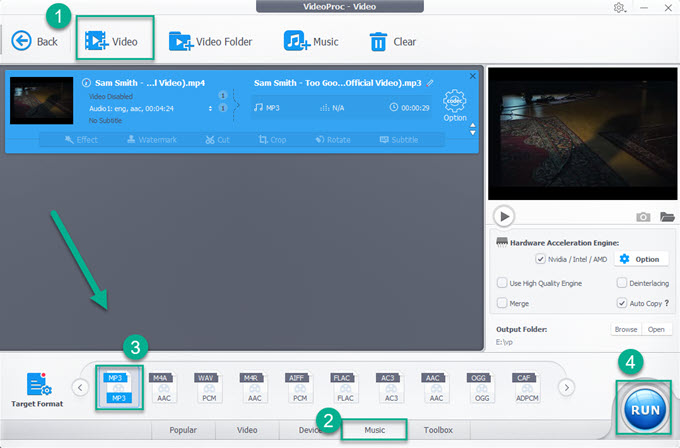Open VideoProc settings gear in title bar
The height and width of the screenshot is (448, 680).
coord(619,7)
